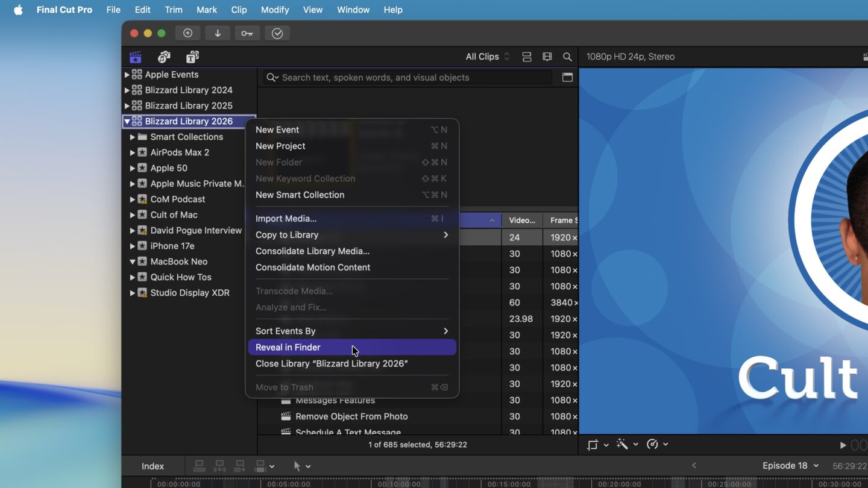Open the Final Cut Pro application menu
The height and width of the screenshot is (488, 868).
[64, 10]
